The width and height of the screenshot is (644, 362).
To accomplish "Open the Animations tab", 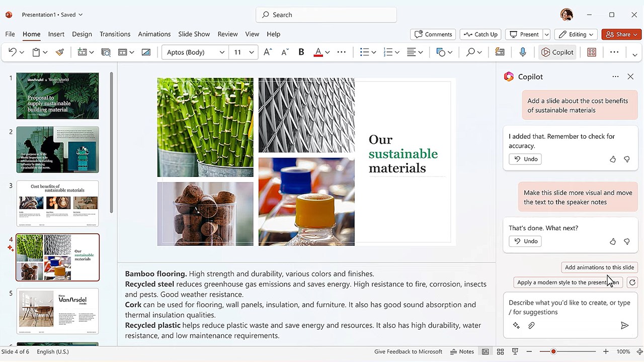I will (154, 34).
